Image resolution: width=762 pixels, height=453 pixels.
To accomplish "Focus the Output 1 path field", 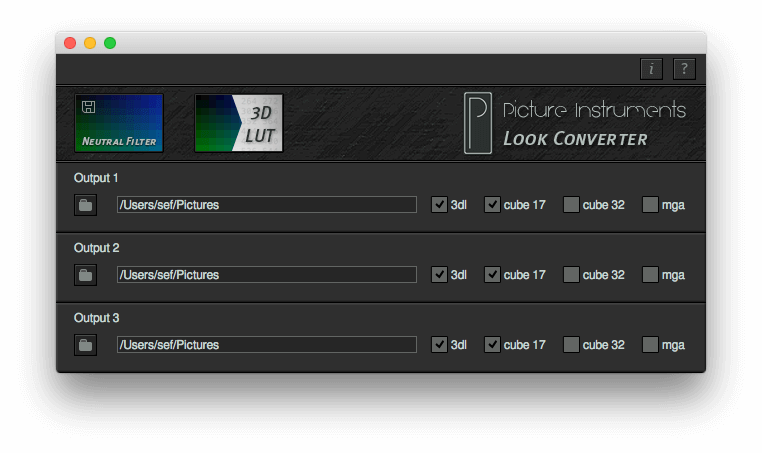I will [267, 205].
